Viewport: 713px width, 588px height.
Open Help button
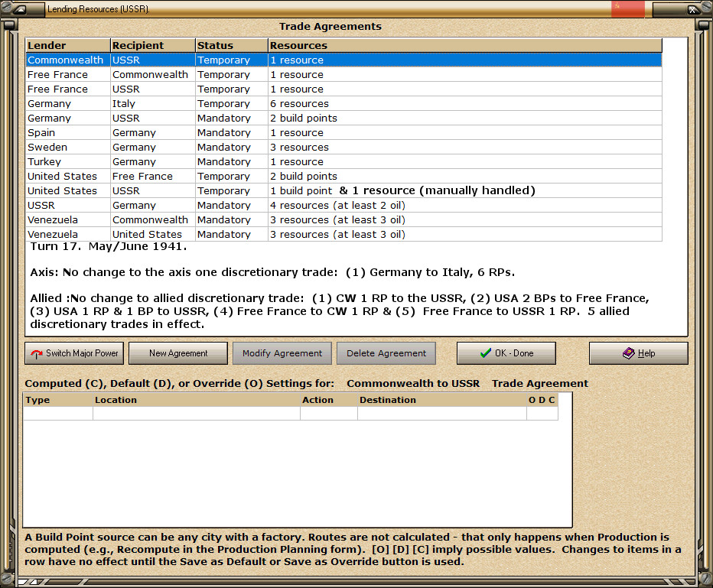click(x=639, y=353)
